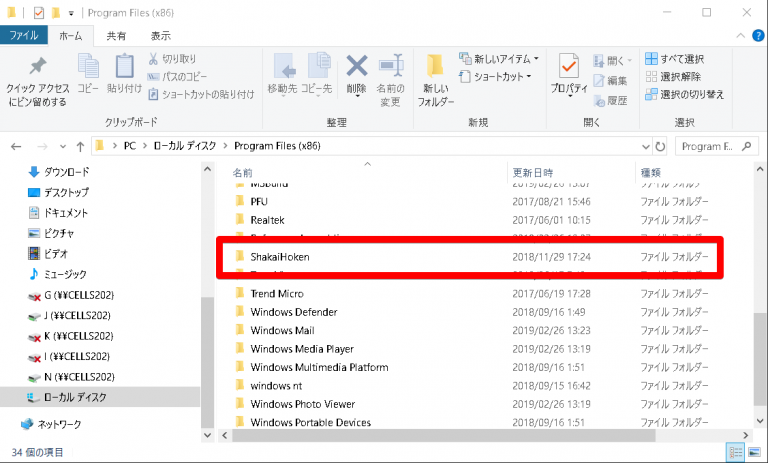Go back in navigation
768x463 pixels.
point(16,146)
